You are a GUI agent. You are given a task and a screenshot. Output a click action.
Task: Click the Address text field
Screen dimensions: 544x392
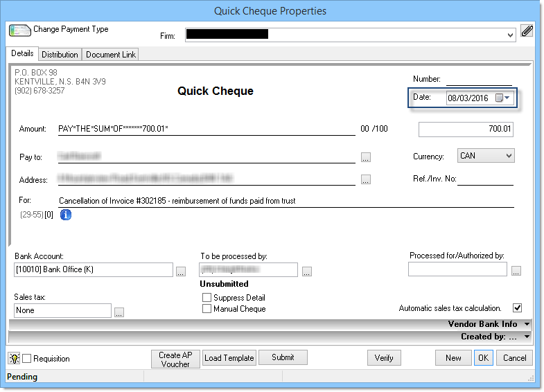pos(207,179)
